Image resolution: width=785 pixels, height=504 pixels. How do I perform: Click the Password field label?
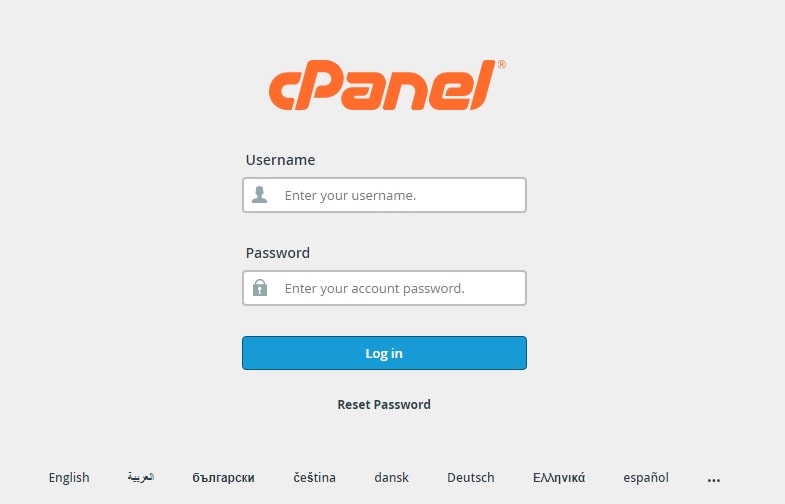click(278, 253)
